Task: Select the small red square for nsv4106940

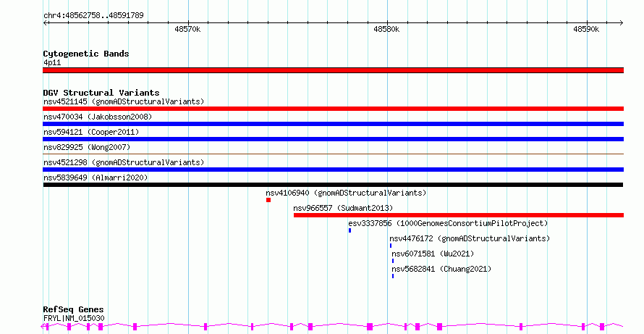Action: pyautogui.click(x=268, y=200)
